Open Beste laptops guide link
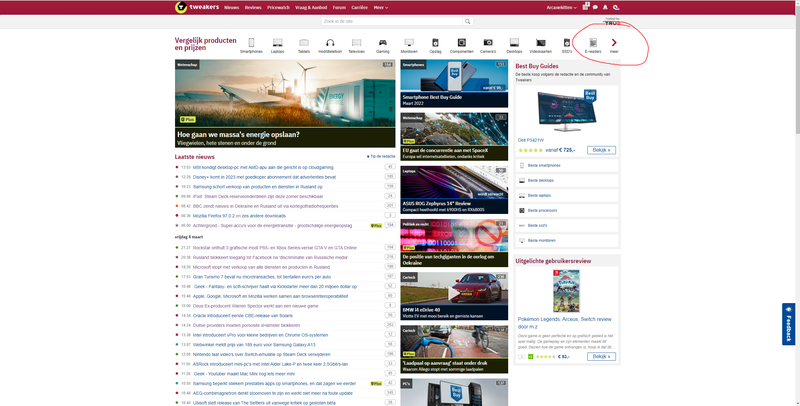Screen dimensions: 800x406 tap(539, 195)
